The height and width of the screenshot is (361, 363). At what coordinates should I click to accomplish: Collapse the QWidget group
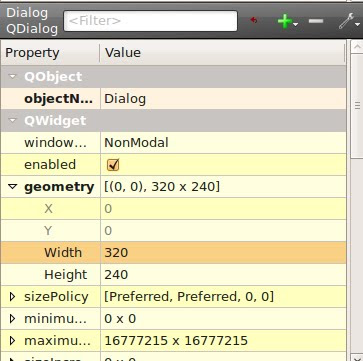12,120
